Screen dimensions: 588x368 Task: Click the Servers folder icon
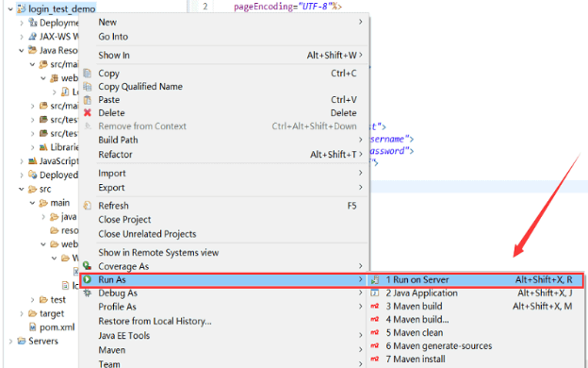click(x=22, y=341)
